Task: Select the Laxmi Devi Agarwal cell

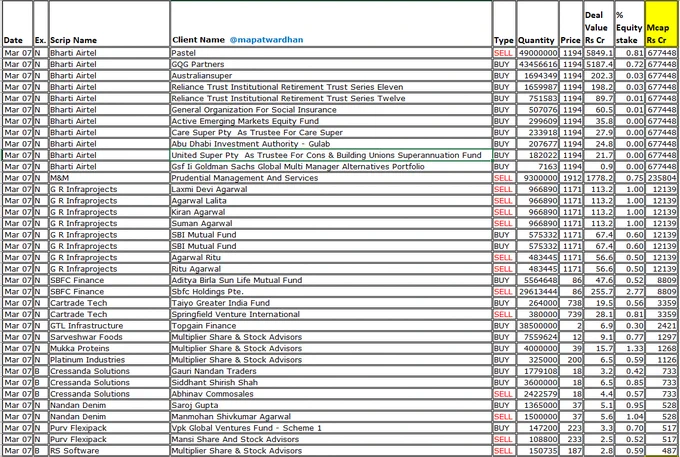Action: 331,189
